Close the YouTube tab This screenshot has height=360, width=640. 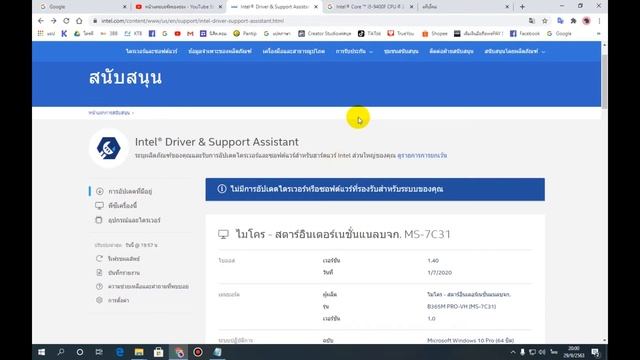click(220, 7)
